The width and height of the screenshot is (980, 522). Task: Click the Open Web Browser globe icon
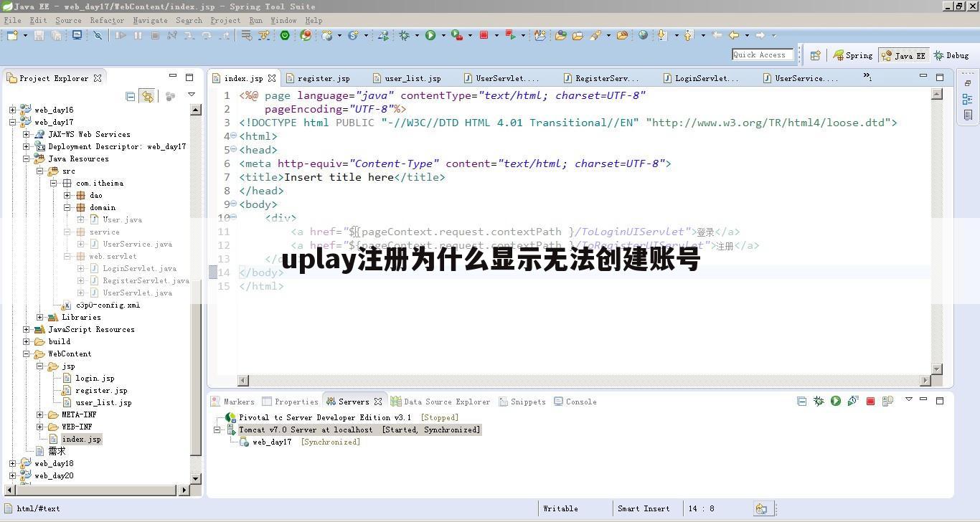[643, 35]
